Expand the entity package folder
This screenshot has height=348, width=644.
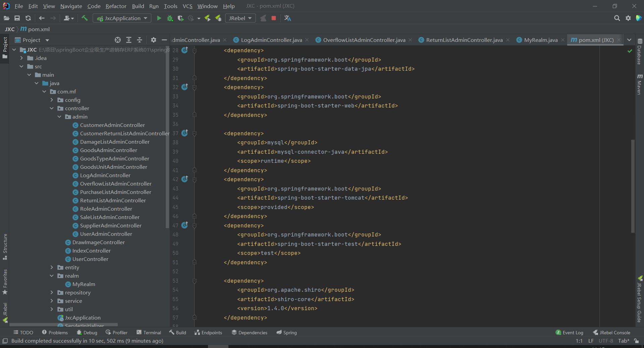[x=52, y=267]
